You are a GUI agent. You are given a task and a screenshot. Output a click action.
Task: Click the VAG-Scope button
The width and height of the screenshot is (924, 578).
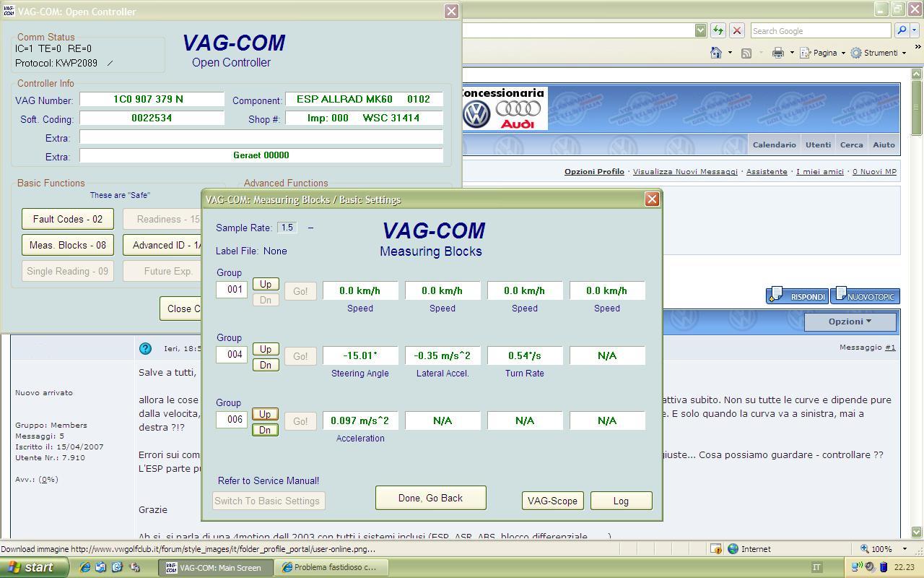coord(552,501)
